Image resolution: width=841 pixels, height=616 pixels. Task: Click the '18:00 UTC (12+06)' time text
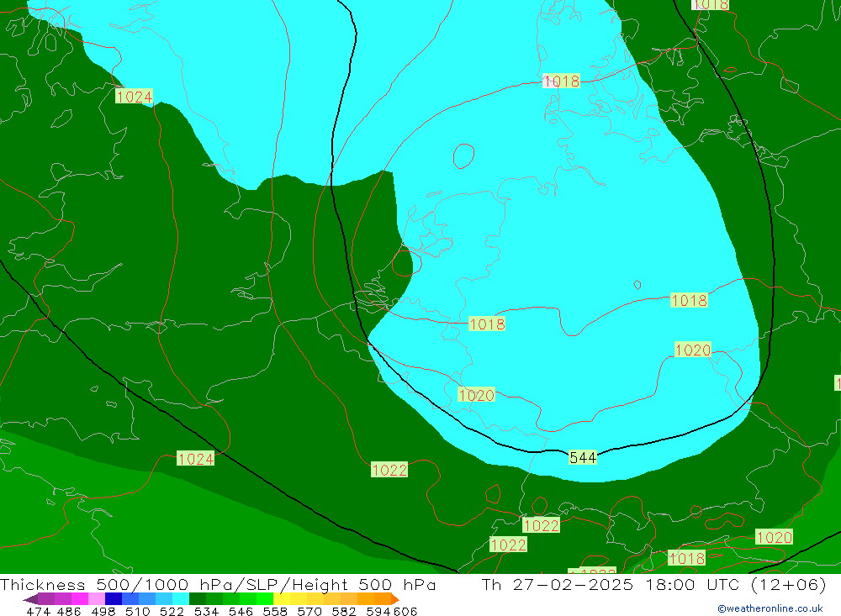tap(733, 585)
